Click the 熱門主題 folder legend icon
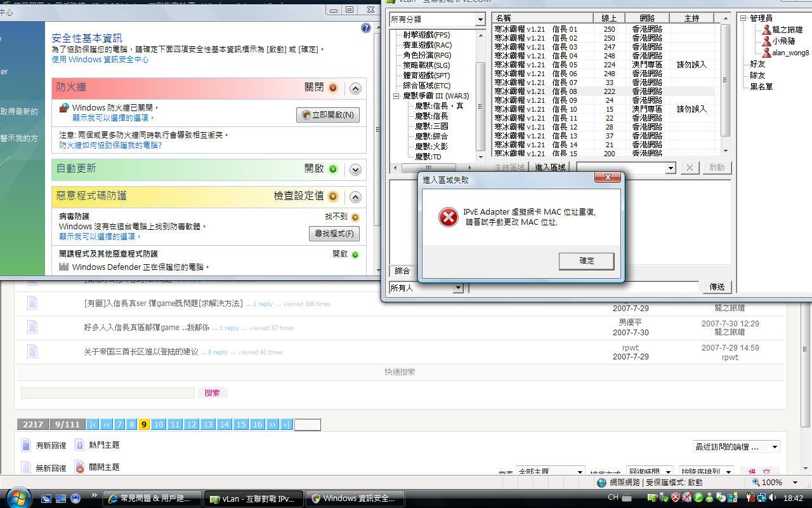Viewport: 812px width, 508px height. 79,445
